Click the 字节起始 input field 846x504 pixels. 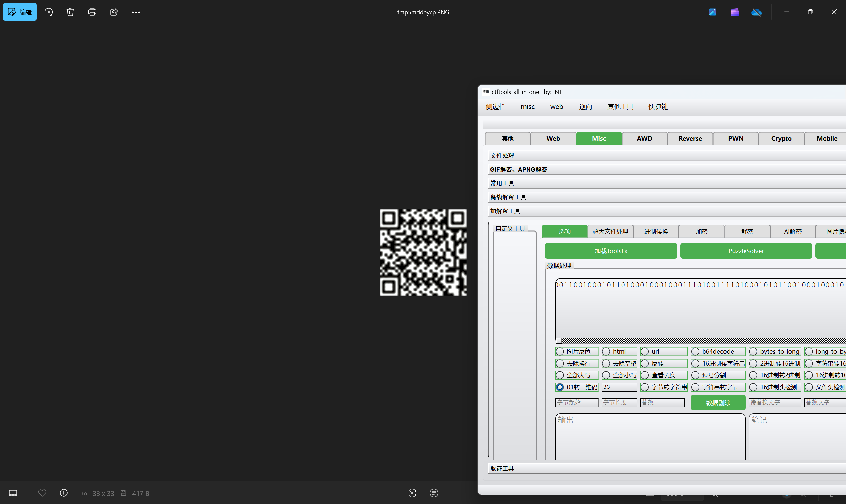coord(577,403)
